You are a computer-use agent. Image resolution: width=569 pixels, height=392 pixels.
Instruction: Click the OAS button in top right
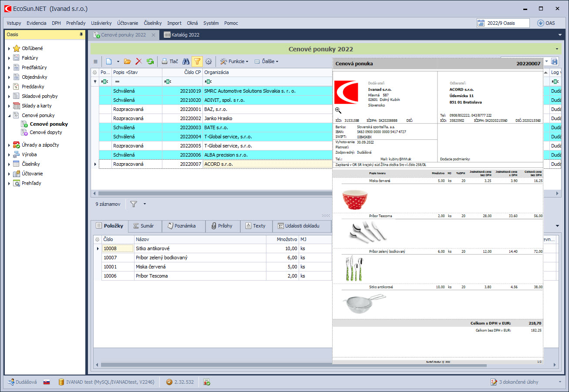(x=546, y=23)
